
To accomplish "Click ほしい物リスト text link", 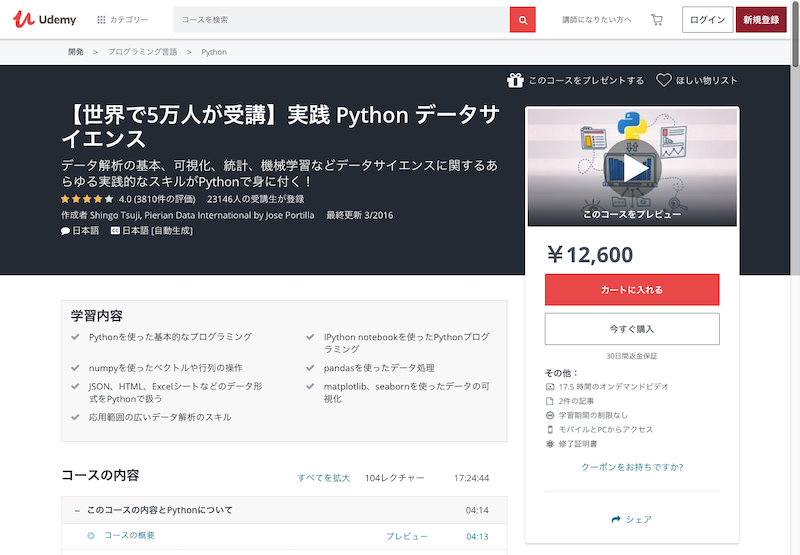I will pyautogui.click(x=707, y=80).
